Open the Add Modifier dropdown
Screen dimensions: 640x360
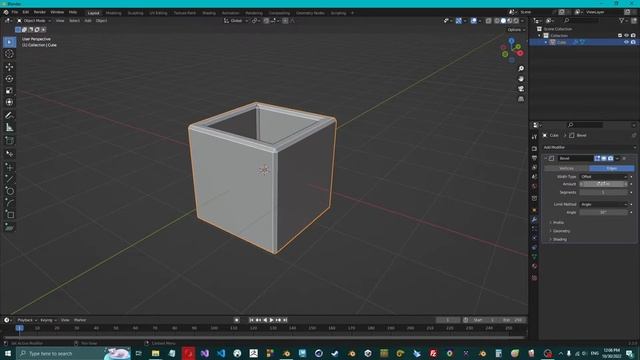pos(589,147)
